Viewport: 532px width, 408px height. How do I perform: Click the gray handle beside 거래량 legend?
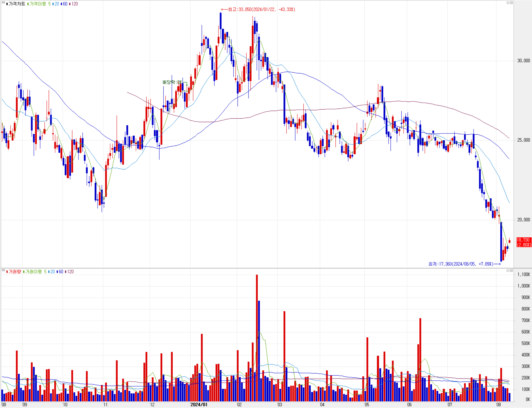(3, 270)
